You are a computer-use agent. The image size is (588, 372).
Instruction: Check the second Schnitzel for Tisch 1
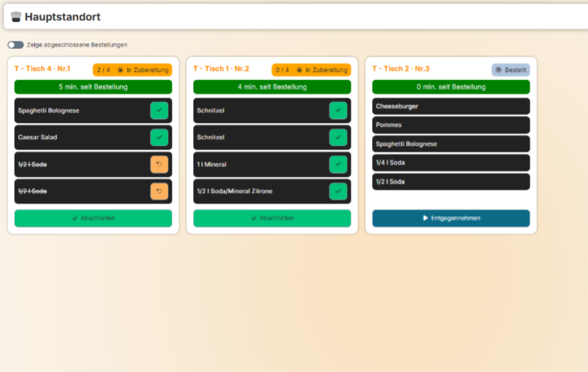click(x=338, y=137)
